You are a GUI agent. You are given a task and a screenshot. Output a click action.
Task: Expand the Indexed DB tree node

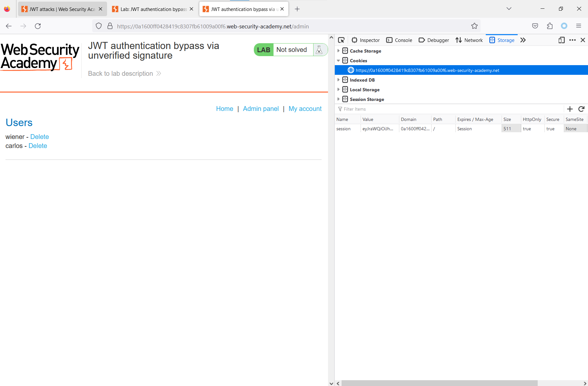click(x=338, y=80)
